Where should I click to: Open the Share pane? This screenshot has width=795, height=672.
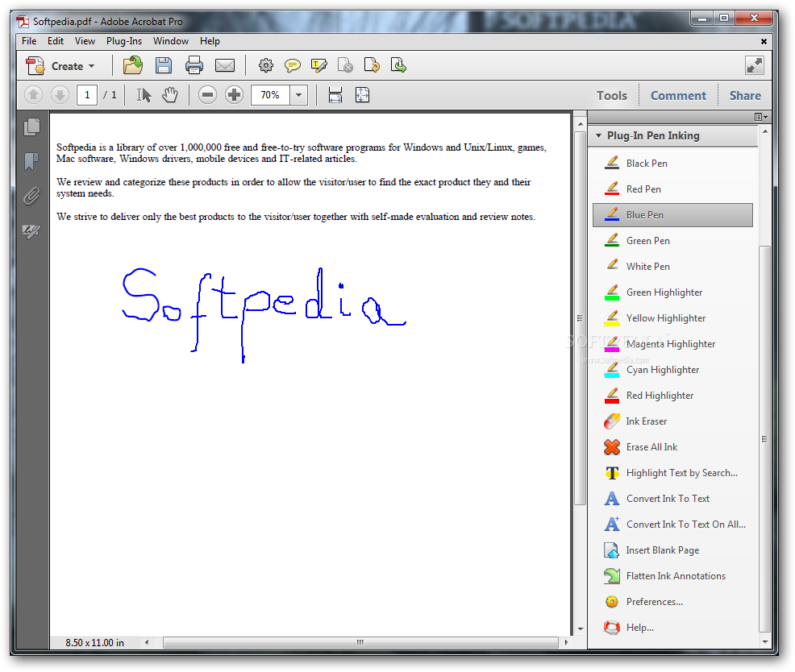click(x=745, y=95)
